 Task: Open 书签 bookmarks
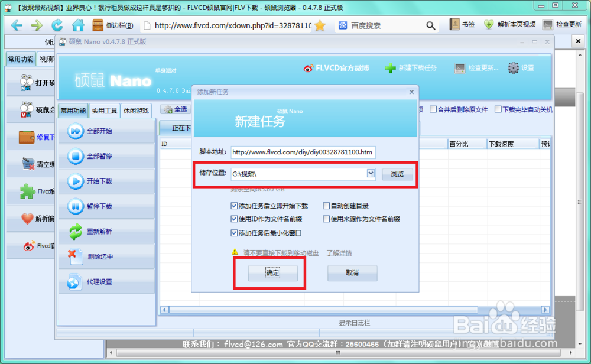point(462,24)
